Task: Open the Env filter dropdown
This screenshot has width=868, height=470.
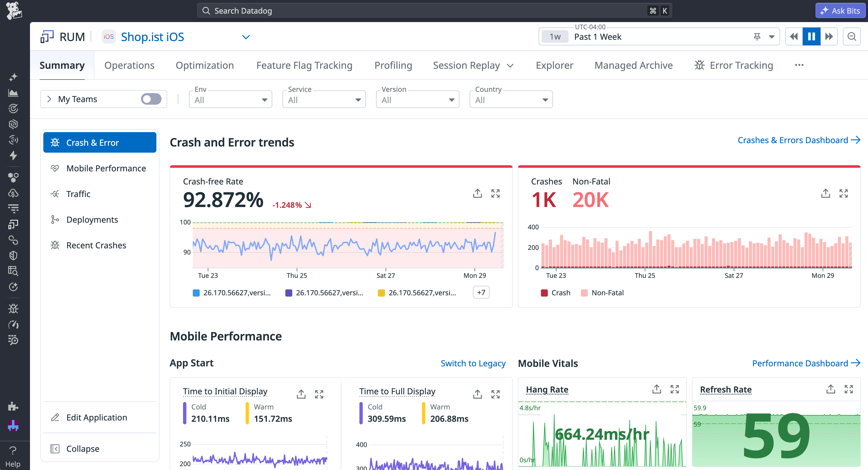Action: (x=230, y=100)
